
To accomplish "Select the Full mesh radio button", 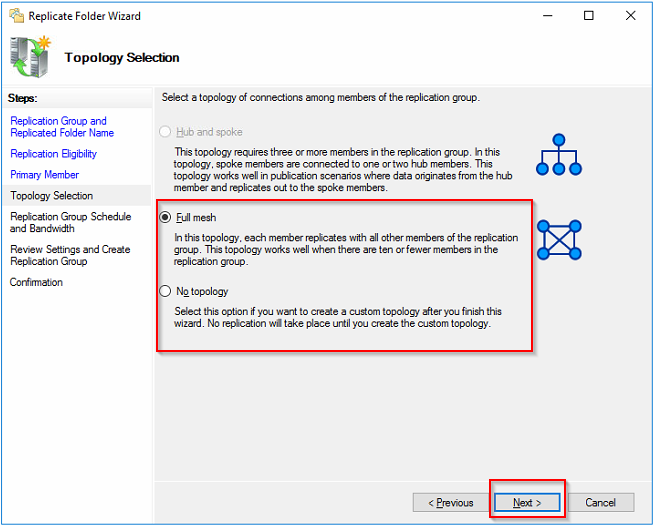I will click(x=166, y=217).
